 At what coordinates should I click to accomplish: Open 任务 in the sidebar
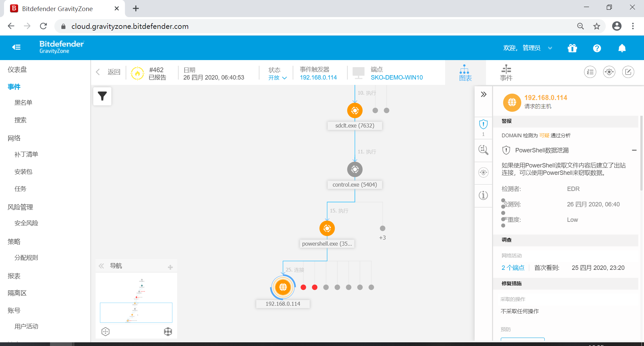(x=20, y=189)
